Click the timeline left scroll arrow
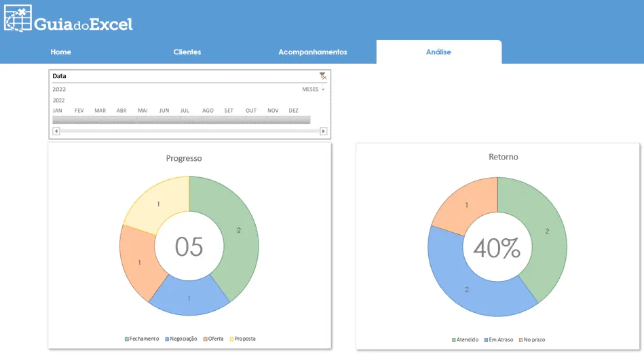Image resolution: width=644 pixels, height=355 pixels. click(x=56, y=131)
